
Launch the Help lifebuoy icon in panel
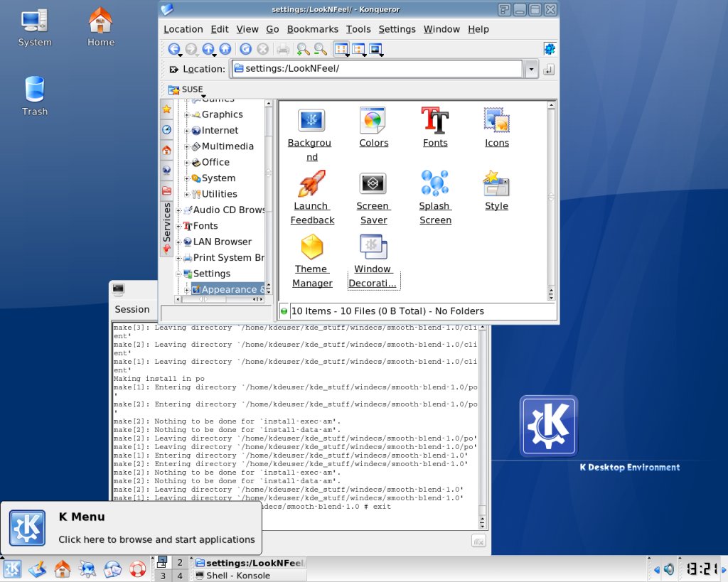(137, 568)
